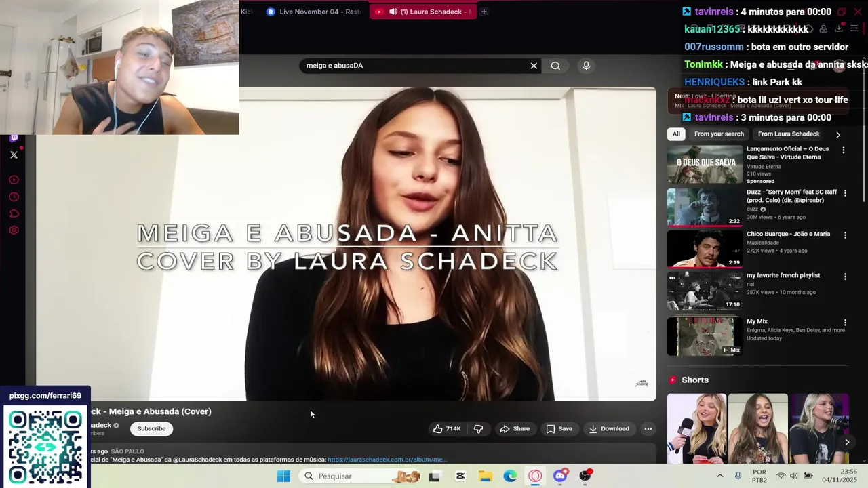This screenshot has width=868, height=488.
Task: Open the first Shorts video thumbnail
Action: click(x=696, y=428)
